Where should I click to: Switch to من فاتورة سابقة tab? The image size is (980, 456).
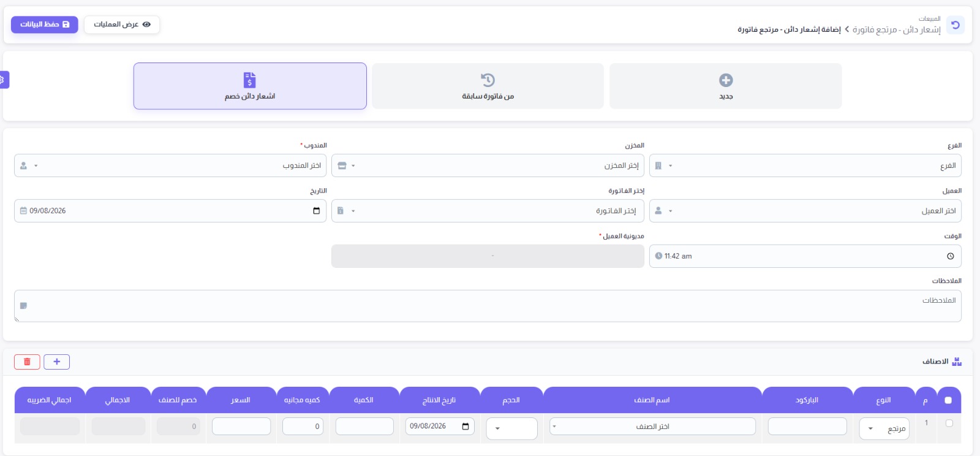(x=488, y=86)
